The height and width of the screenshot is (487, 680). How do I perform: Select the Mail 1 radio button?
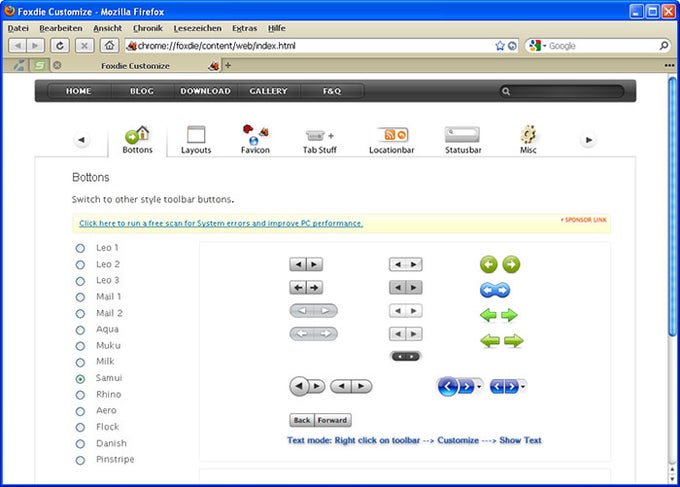coord(80,297)
